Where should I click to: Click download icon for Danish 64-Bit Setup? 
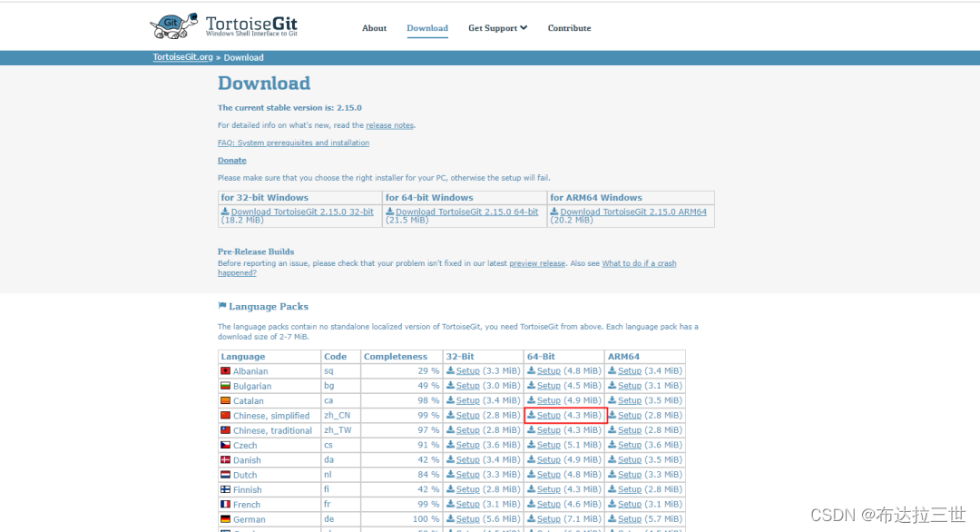tap(531, 459)
